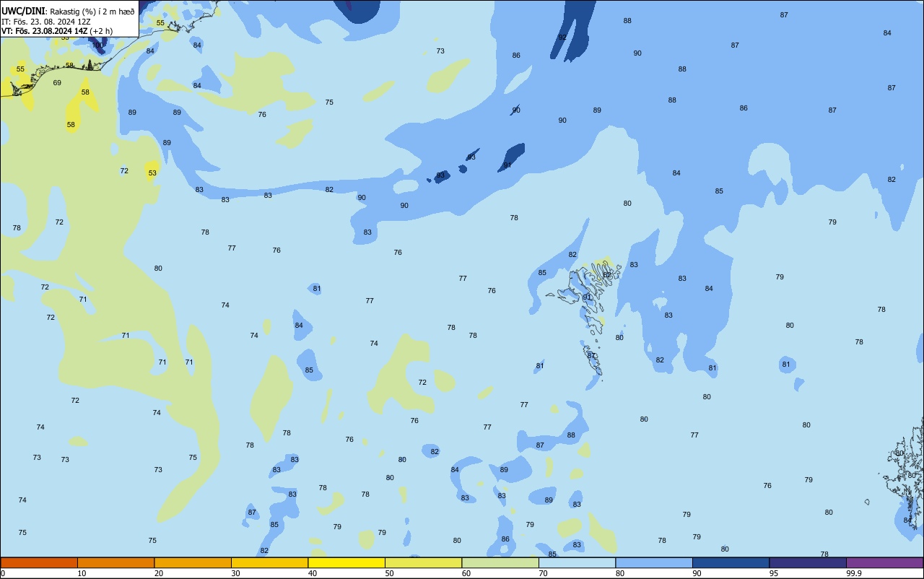Click the 60–70 pale green legend segment
This screenshot has height=579, width=924.
click(500, 562)
